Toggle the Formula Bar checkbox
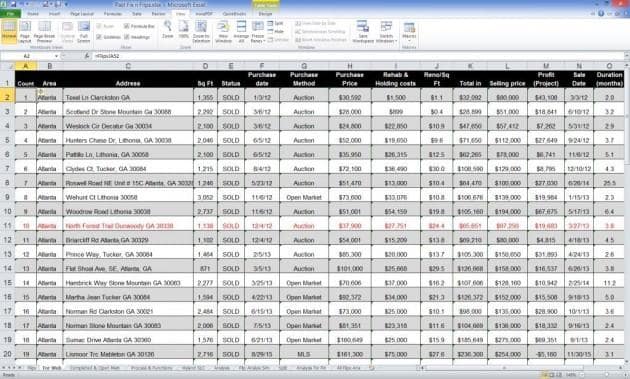Viewport: 630px width, 379px height. (x=139, y=26)
